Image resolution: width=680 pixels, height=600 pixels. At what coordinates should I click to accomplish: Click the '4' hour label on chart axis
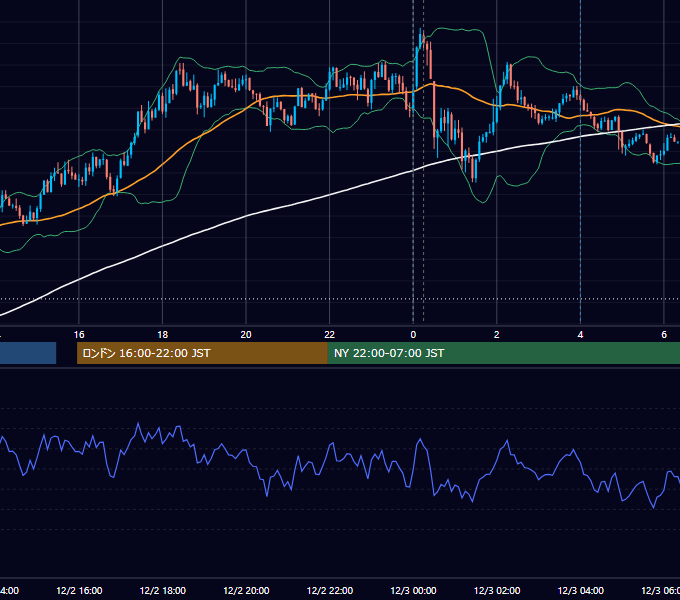click(x=580, y=335)
